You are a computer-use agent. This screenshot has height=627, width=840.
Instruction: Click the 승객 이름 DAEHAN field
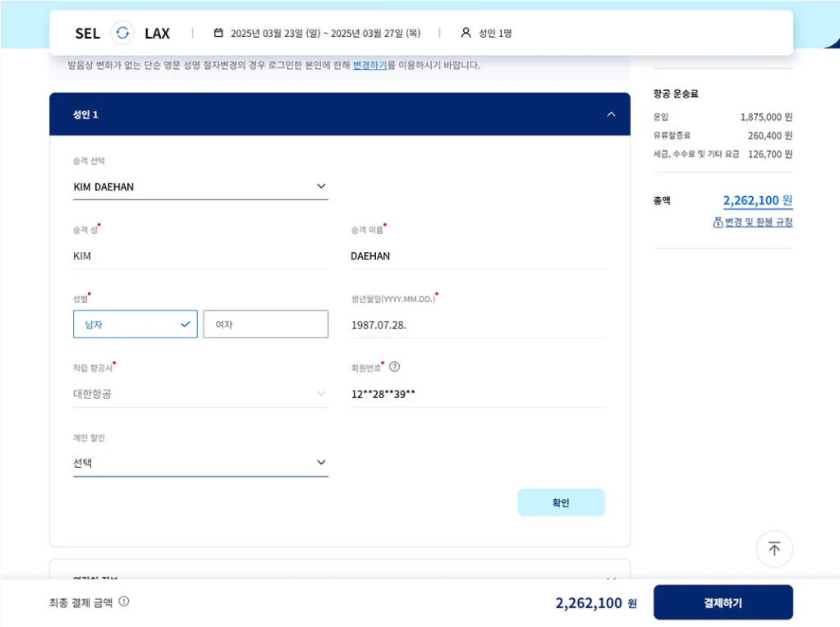coord(479,256)
